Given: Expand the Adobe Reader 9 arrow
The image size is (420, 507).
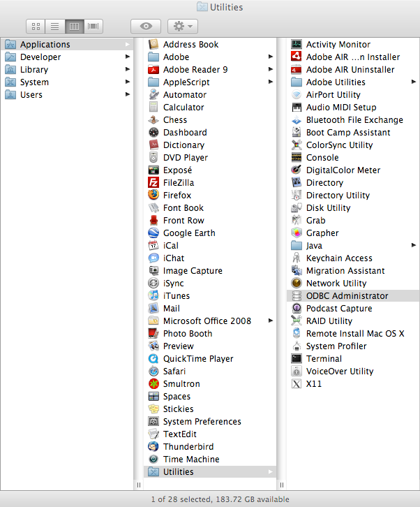Looking at the screenshot, I should (x=271, y=69).
